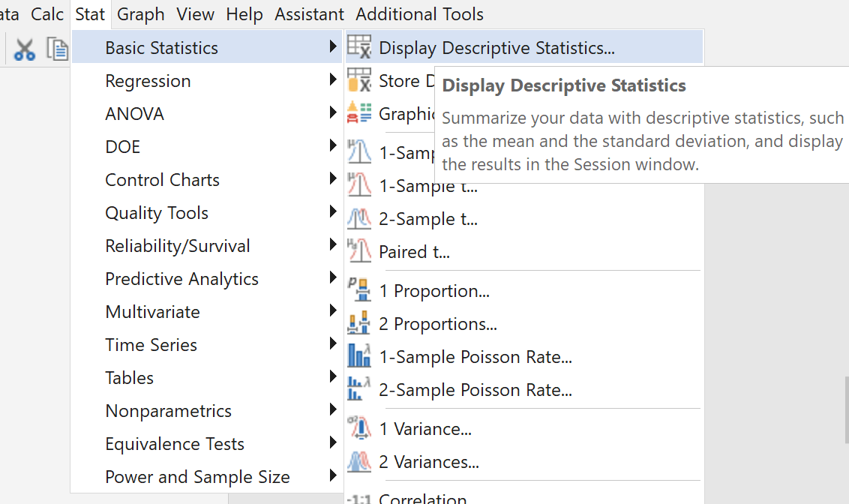Select Control Charts menu entry
This screenshot has width=849, height=504.
(207, 180)
